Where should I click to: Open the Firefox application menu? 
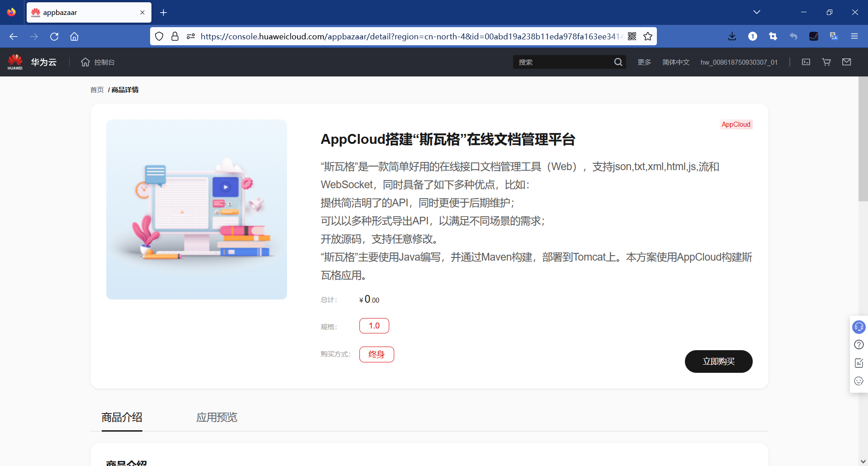click(x=855, y=36)
